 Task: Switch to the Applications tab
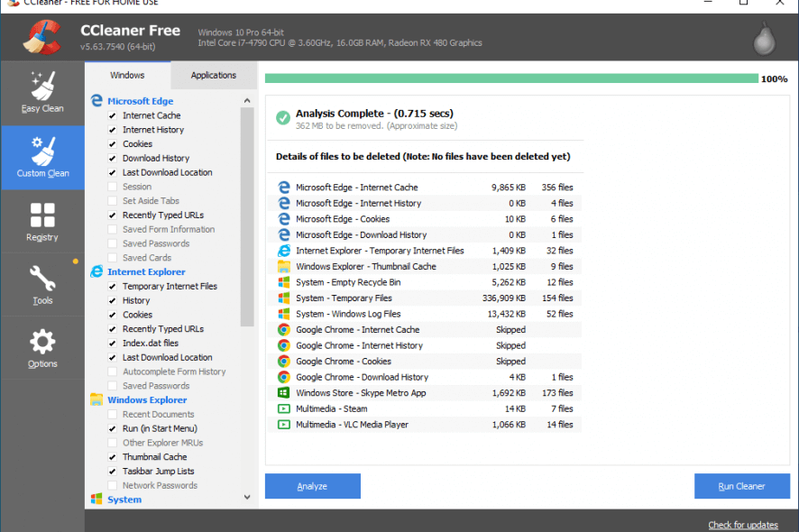(214, 75)
